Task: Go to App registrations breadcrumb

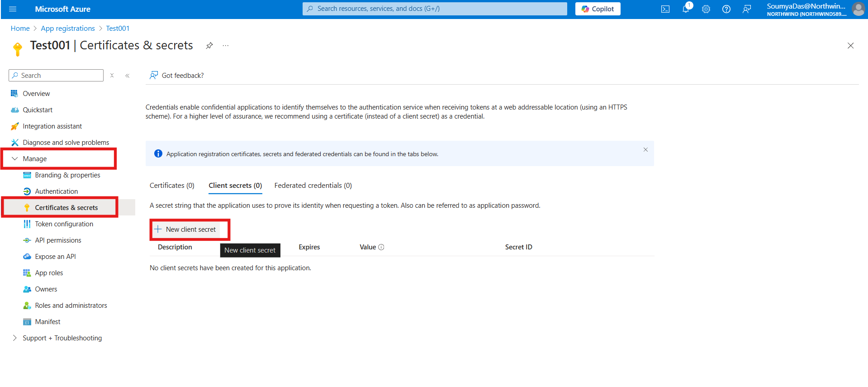Action: coord(68,29)
